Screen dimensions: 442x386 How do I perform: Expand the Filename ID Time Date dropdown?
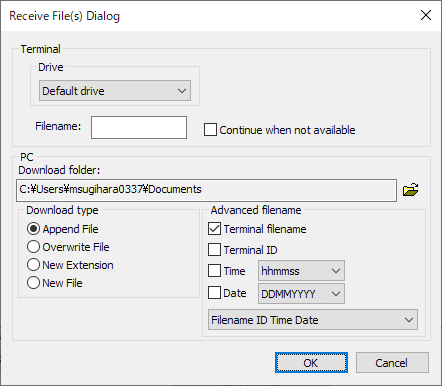[313, 320]
